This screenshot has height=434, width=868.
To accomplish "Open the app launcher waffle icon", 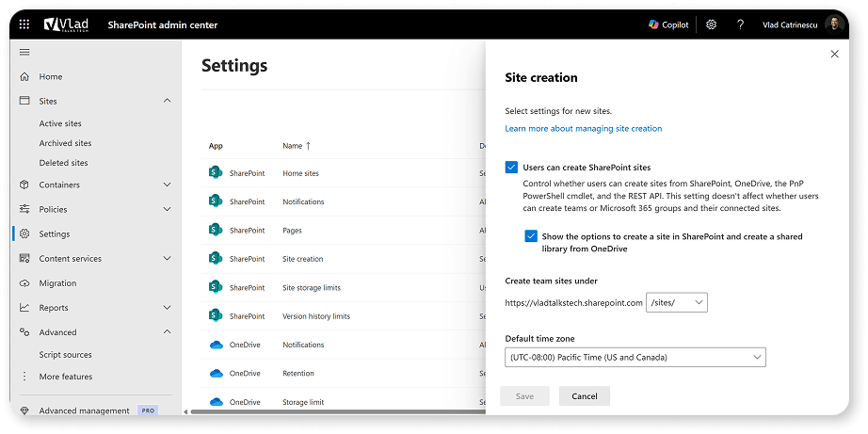I will point(24,24).
